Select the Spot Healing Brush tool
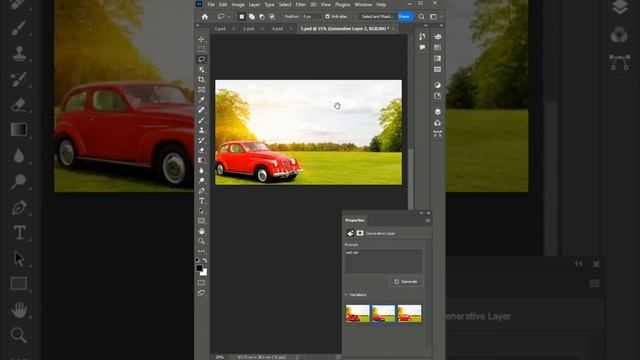The width and height of the screenshot is (640, 360). (201, 110)
